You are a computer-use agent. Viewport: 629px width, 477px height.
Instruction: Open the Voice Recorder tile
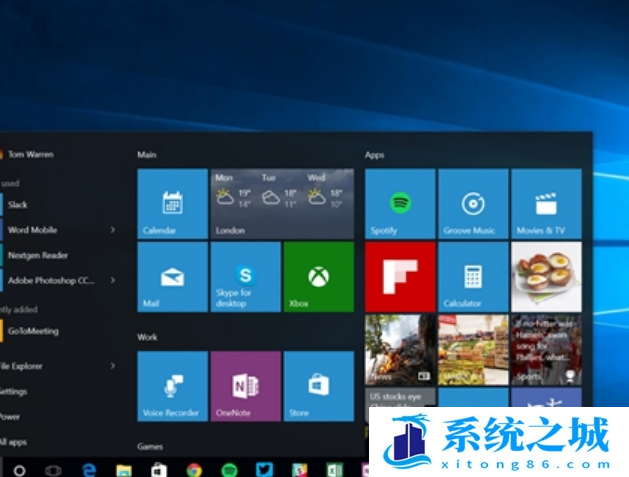[172, 386]
